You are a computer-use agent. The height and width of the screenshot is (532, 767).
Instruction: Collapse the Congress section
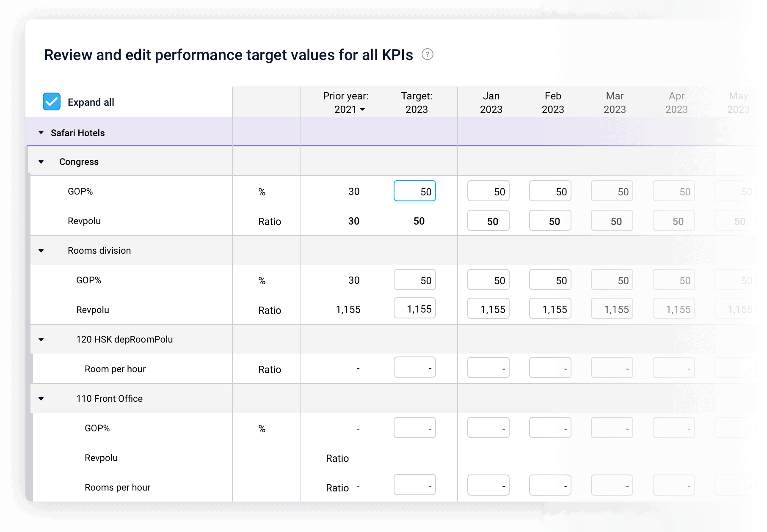(41, 162)
